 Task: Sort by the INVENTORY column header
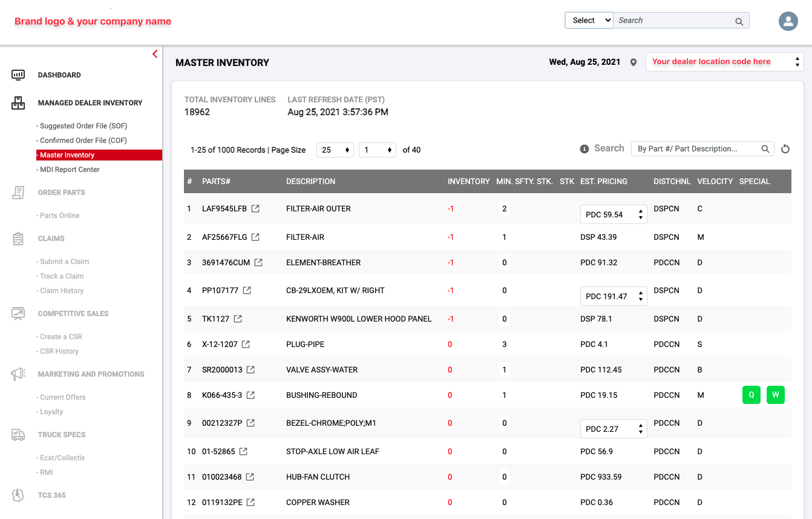click(469, 182)
